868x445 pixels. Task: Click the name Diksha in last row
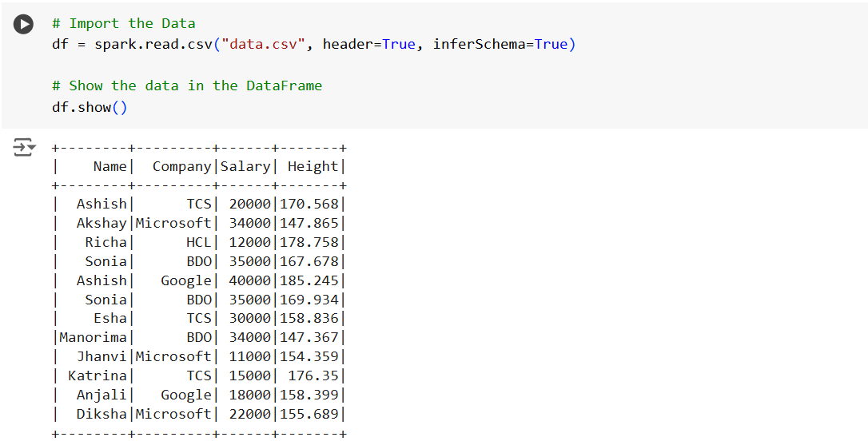point(102,414)
